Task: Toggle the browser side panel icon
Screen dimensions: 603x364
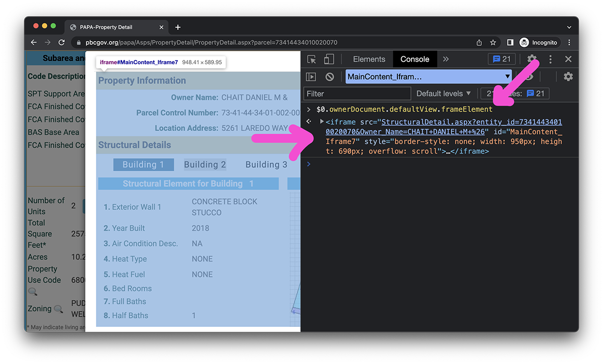Action: pos(510,43)
